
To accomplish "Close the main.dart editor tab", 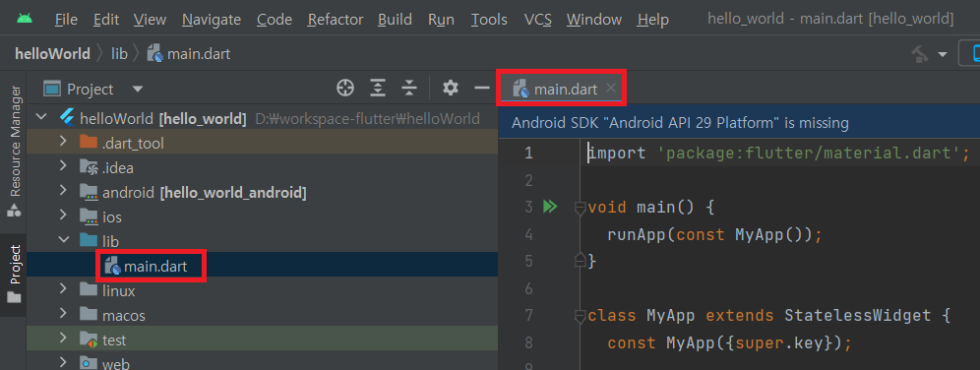I will [x=611, y=89].
